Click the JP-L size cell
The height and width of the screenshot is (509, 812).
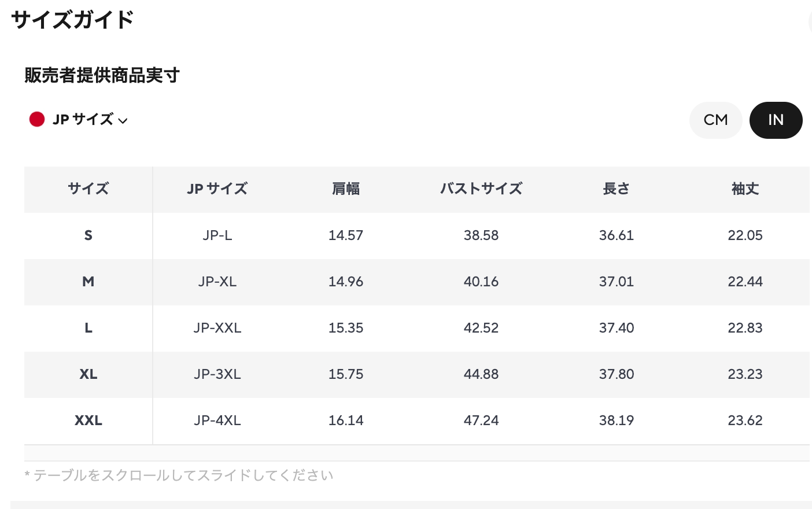(x=217, y=235)
